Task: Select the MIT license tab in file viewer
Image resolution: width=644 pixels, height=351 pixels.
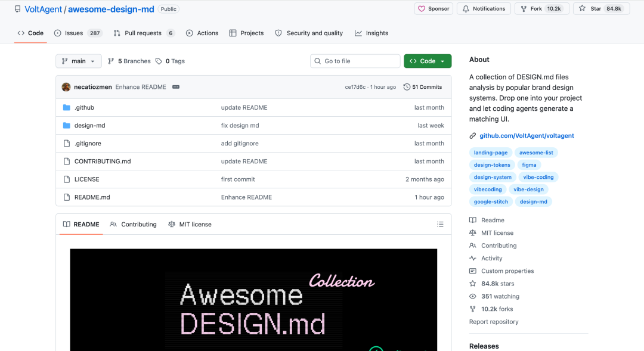Action: tap(190, 224)
